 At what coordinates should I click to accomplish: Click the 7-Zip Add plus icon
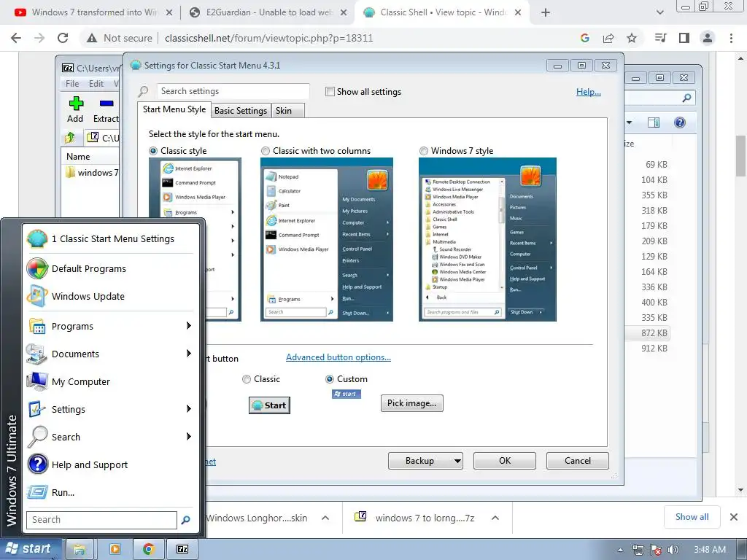[76, 103]
